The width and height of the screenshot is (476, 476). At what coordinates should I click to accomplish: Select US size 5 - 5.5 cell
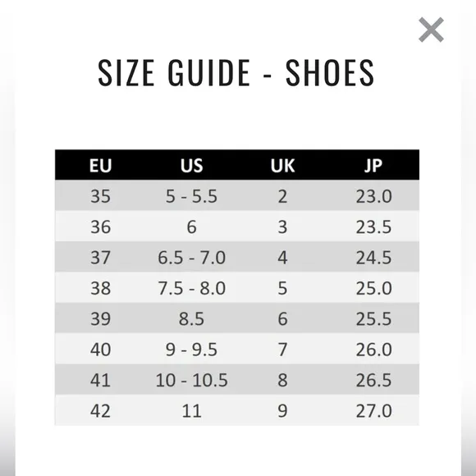click(x=191, y=196)
